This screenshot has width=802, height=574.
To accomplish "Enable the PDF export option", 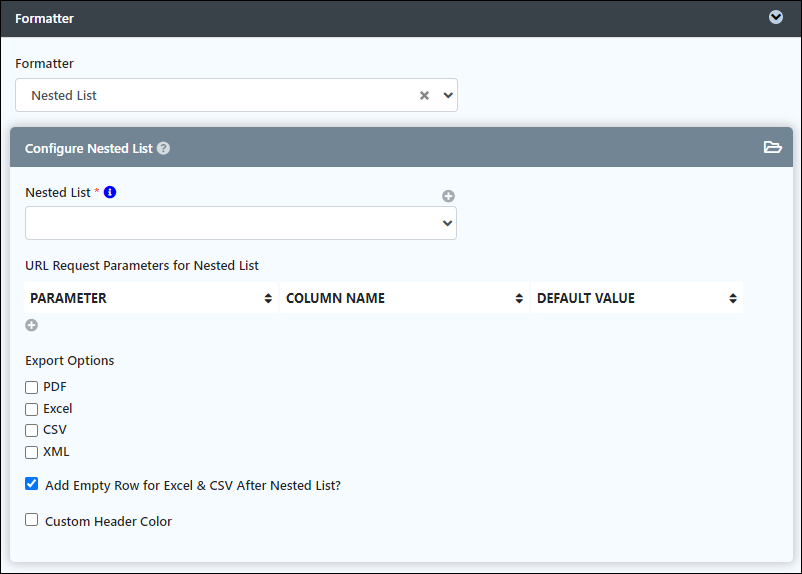I will [x=32, y=387].
